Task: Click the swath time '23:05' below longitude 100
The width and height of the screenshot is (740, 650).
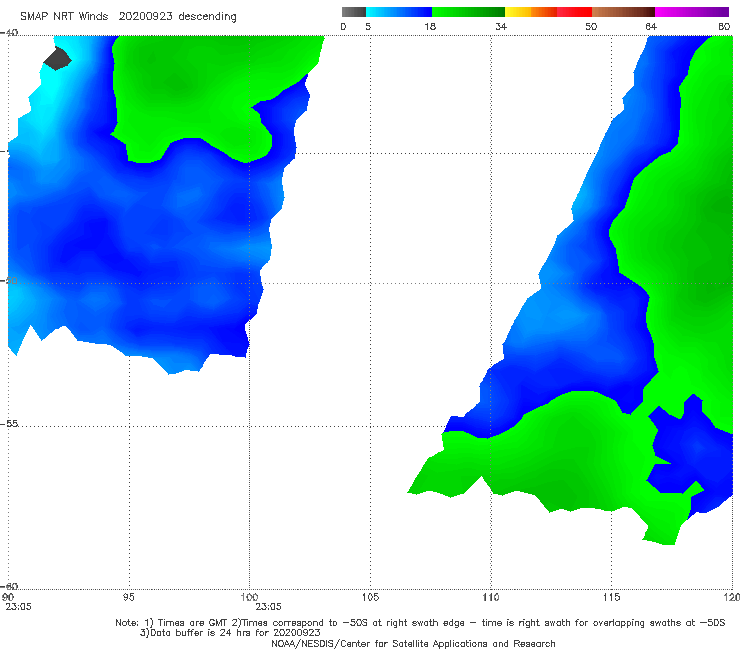Action: [268, 607]
